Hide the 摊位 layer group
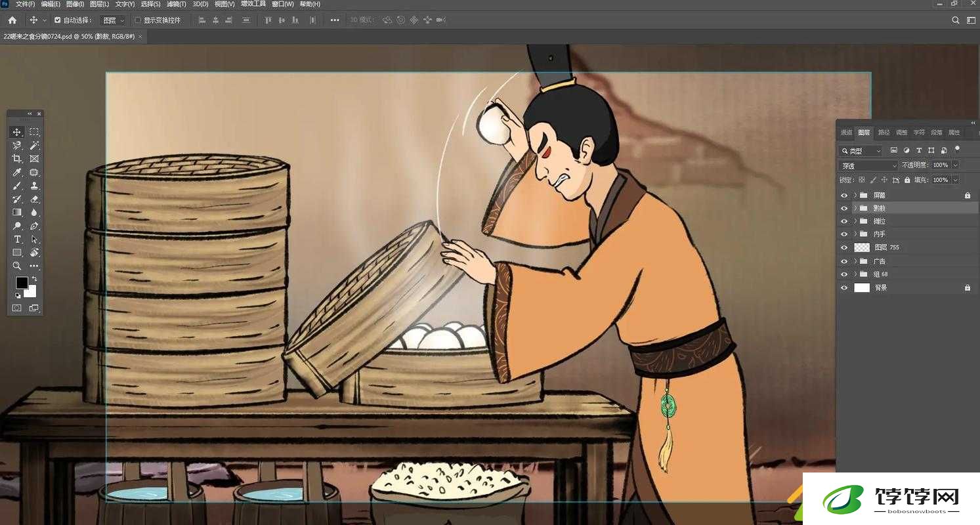Screen dimensions: 980x525 844,221
